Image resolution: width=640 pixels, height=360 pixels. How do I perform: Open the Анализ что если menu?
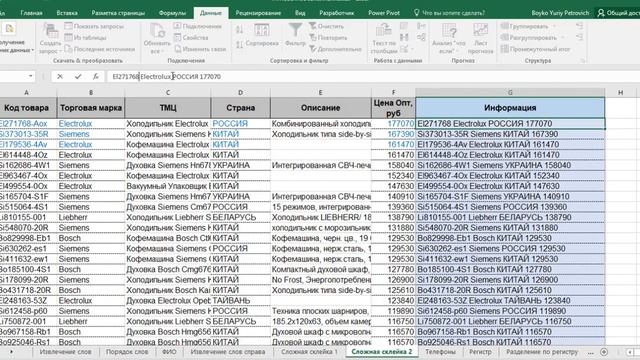coord(449,39)
